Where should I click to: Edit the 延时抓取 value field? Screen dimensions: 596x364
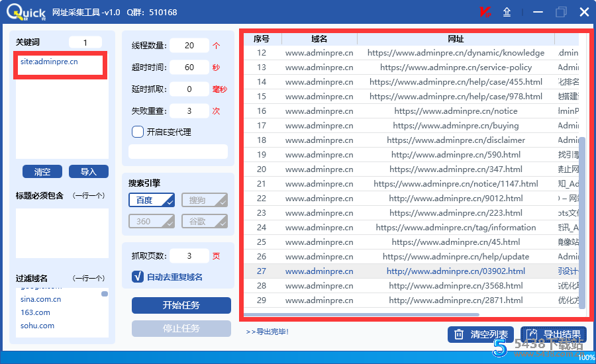[x=189, y=89]
